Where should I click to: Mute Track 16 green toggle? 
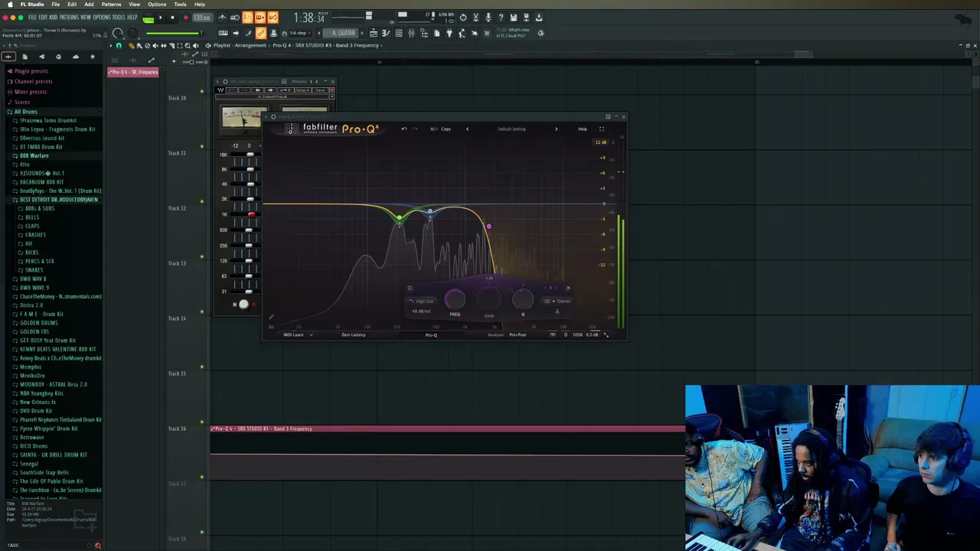202,422
